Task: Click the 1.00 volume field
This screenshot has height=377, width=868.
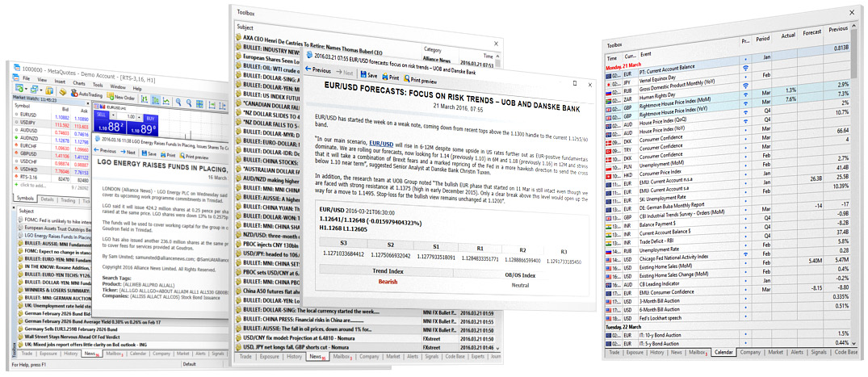Action: (127, 116)
